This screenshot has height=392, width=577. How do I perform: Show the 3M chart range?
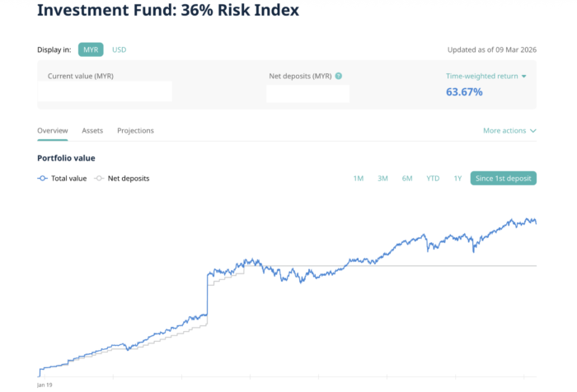pos(382,178)
